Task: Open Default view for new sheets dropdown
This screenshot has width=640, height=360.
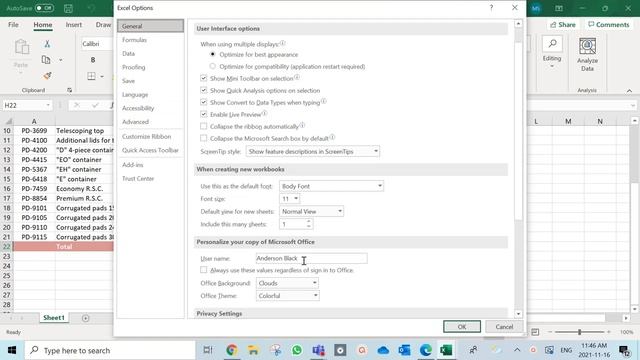Action: [311, 211]
